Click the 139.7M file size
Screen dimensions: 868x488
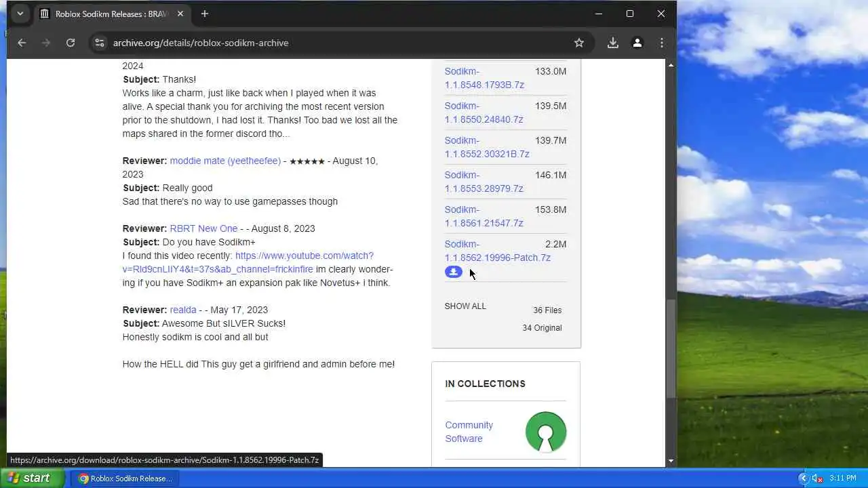[551, 140]
